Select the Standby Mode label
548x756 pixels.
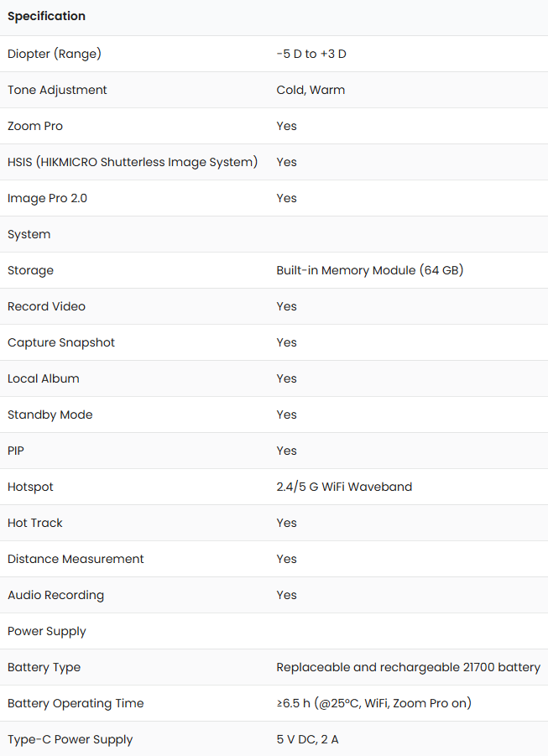(50, 414)
